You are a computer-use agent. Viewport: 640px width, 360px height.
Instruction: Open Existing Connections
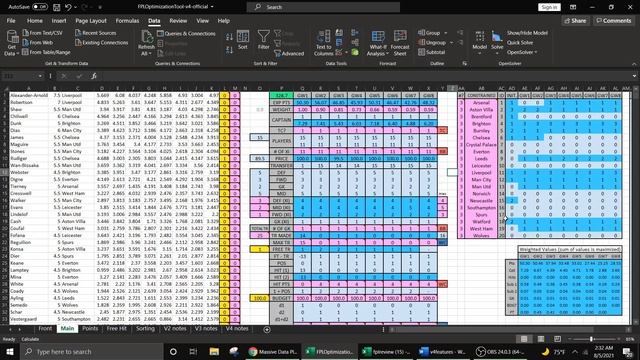(102, 42)
